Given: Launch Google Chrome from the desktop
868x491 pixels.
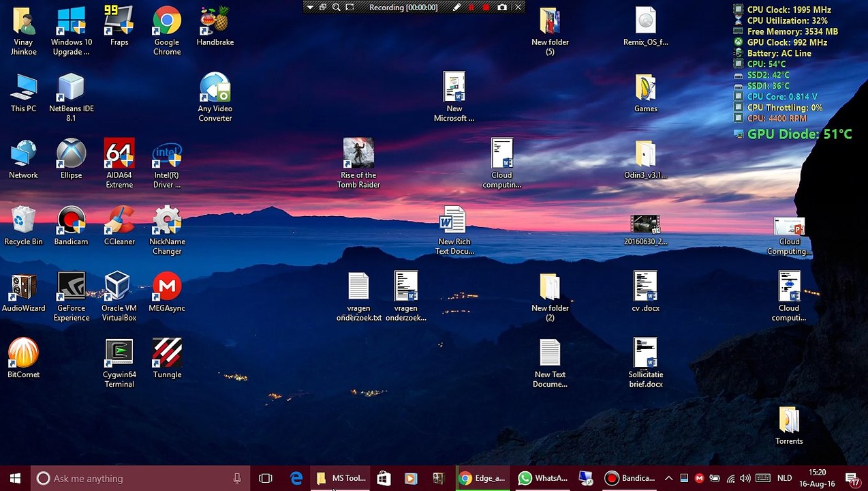Looking at the screenshot, I should pos(167,31).
